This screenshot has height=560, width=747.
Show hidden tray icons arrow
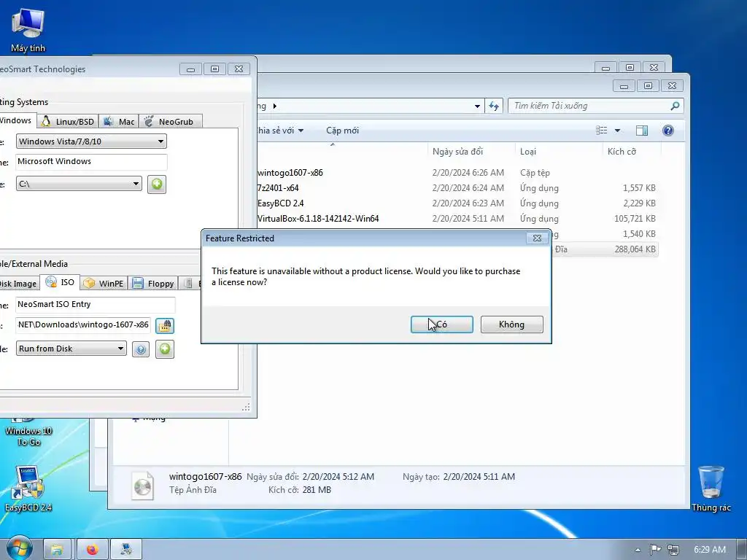pos(638,550)
